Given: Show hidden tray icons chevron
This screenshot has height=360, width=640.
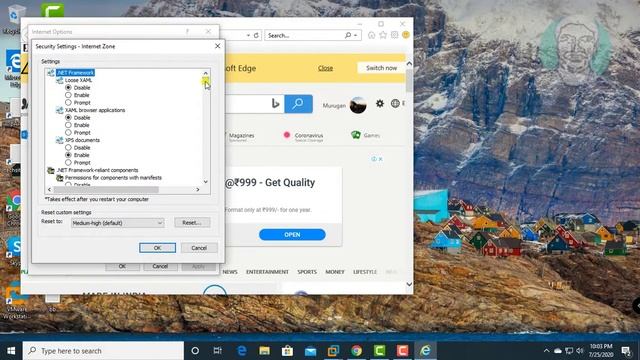Looking at the screenshot, I should [546, 351].
